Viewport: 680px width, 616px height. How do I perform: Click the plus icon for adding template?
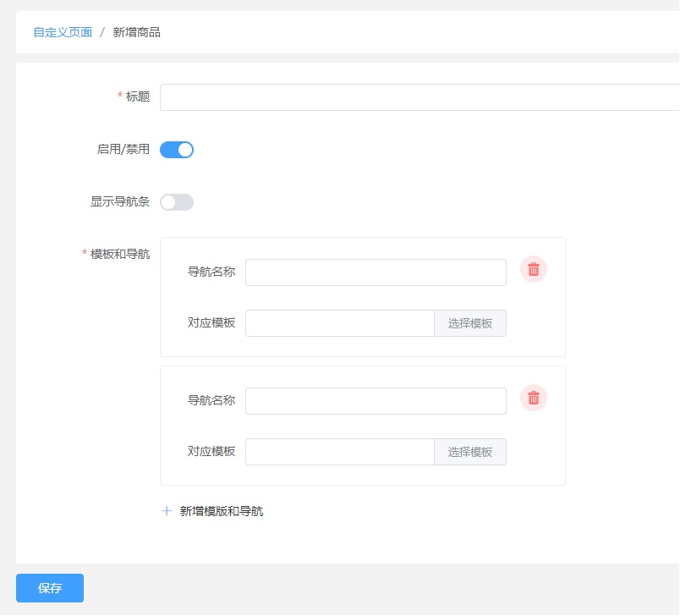tap(167, 511)
